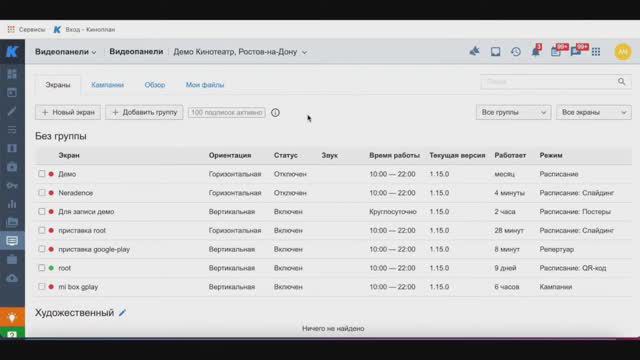Click the Экран column header
The image size is (640, 360).
pyautogui.click(x=69, y=156)
